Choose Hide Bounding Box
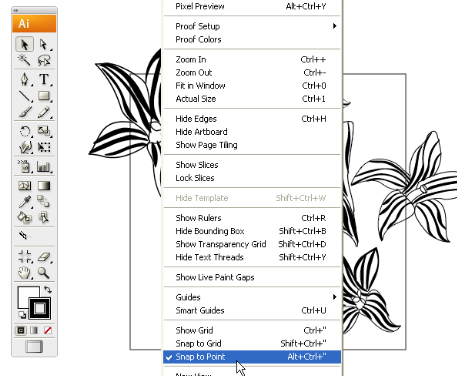Viewport: 457px width, 376px height. click(252, 231)
